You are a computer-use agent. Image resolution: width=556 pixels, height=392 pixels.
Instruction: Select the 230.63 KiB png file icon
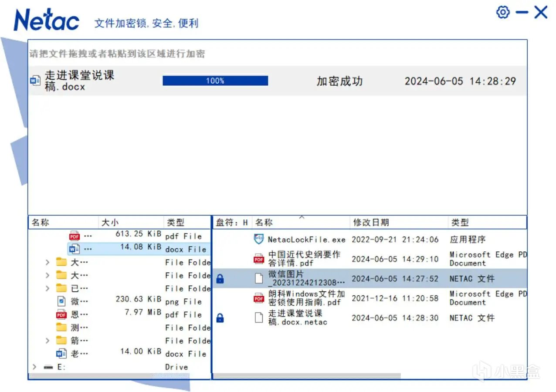(x=61, y=301)
